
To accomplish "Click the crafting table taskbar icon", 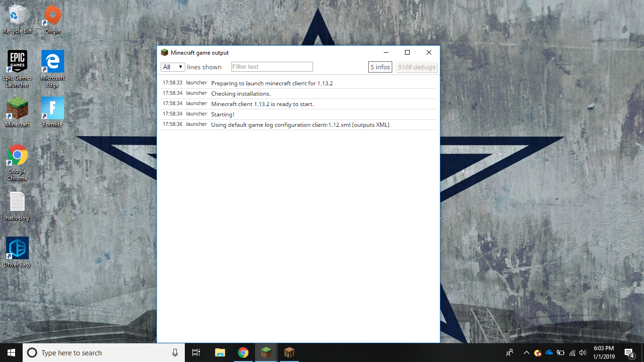I will pos(289,353).
